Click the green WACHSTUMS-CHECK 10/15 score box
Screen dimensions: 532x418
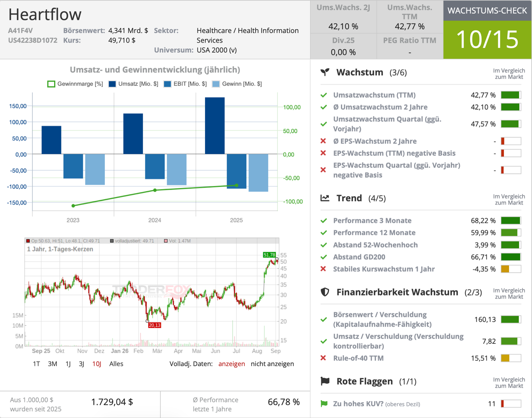pos(487,39)
